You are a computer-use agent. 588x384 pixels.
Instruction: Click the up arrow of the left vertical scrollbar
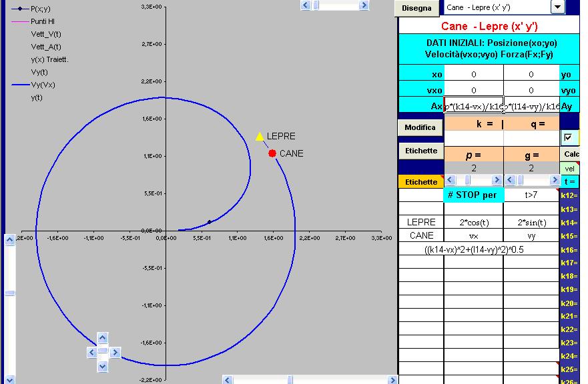click(9, 240)
